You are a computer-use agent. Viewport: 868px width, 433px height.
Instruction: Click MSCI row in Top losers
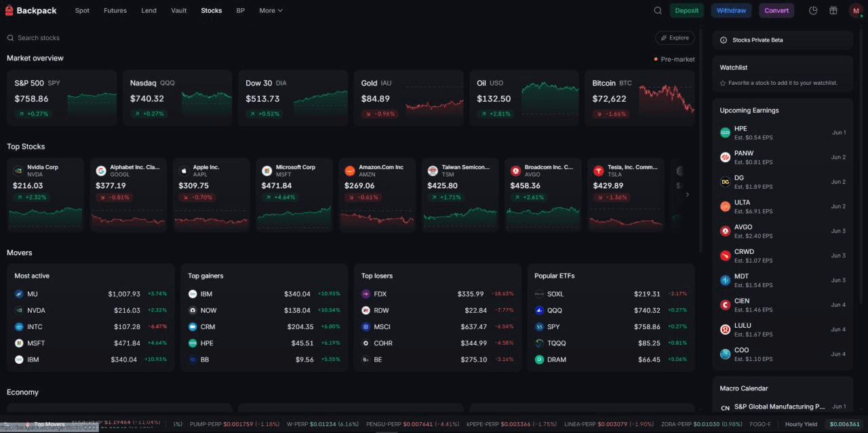coord(438,326)
